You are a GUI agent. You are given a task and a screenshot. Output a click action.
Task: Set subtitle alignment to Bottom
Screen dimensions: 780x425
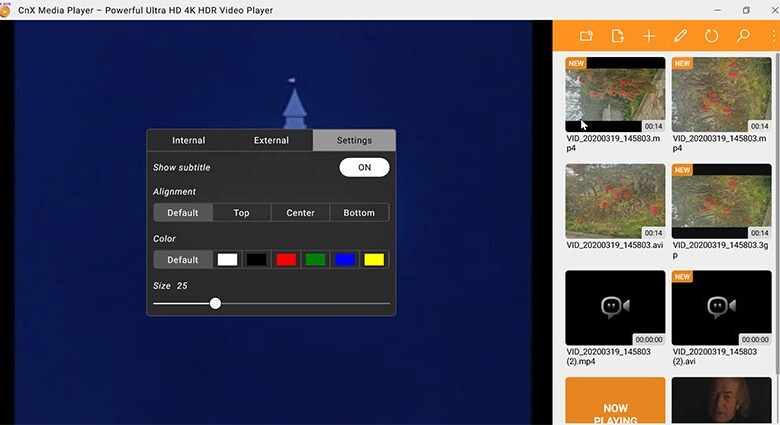click(359, 212)
